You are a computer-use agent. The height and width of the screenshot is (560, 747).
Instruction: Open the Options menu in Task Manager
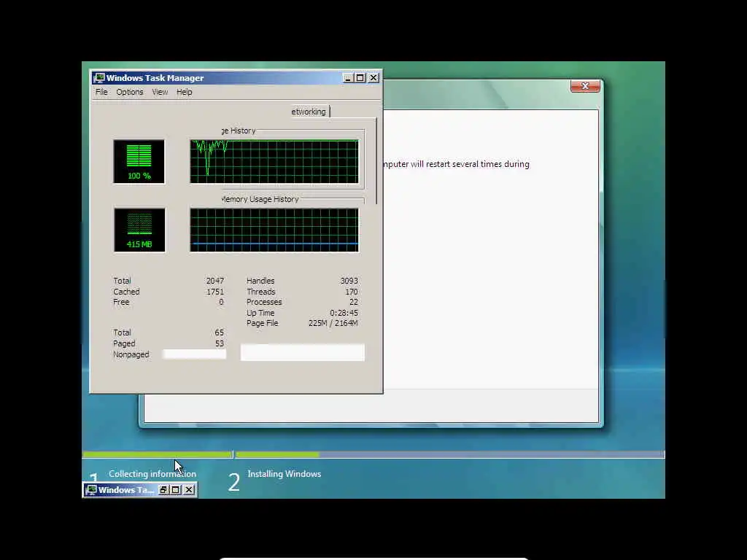coord(130,92)
